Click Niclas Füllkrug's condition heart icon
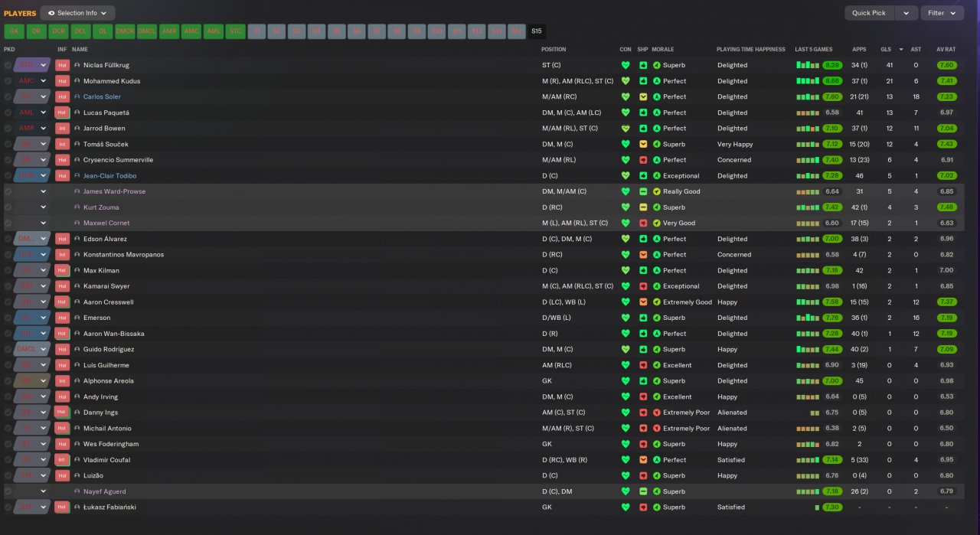Image resolution: width=980 pixels, height=535 pixels. click(626, 65)
